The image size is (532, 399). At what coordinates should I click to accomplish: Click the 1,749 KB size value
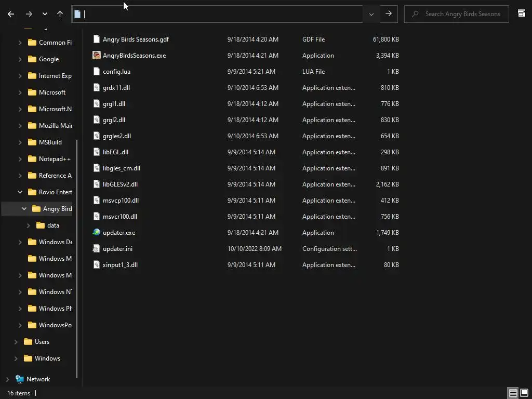[387, 233]
